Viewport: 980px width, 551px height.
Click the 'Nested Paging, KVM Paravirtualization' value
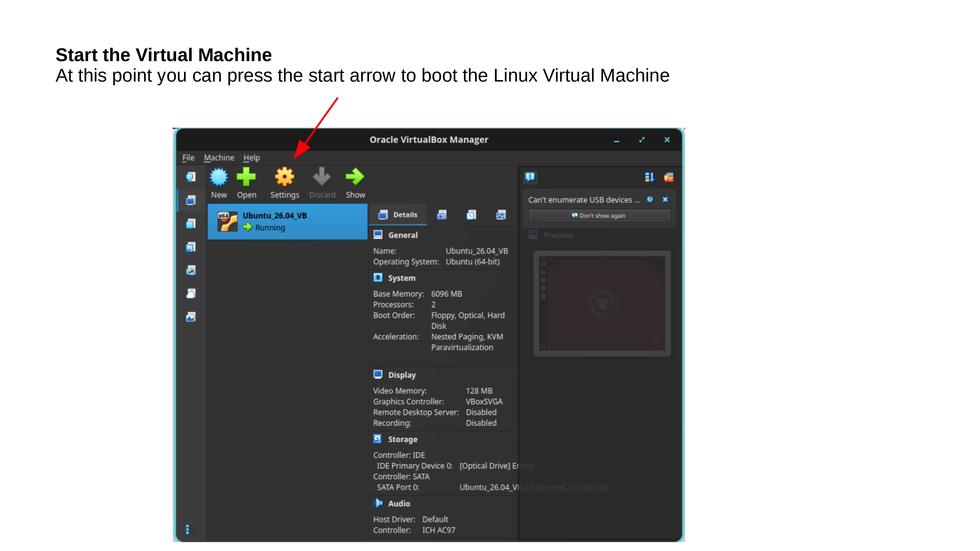pos(467,342)
